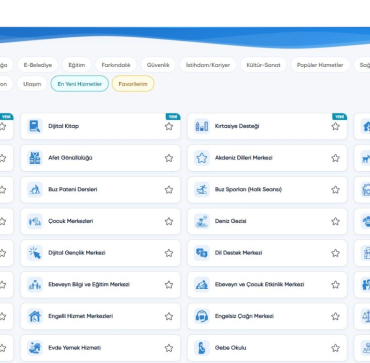Click the Dil Destek Merkezi translate icon
The height and width of the screenshot is (363, 370).
click(202, 253)
